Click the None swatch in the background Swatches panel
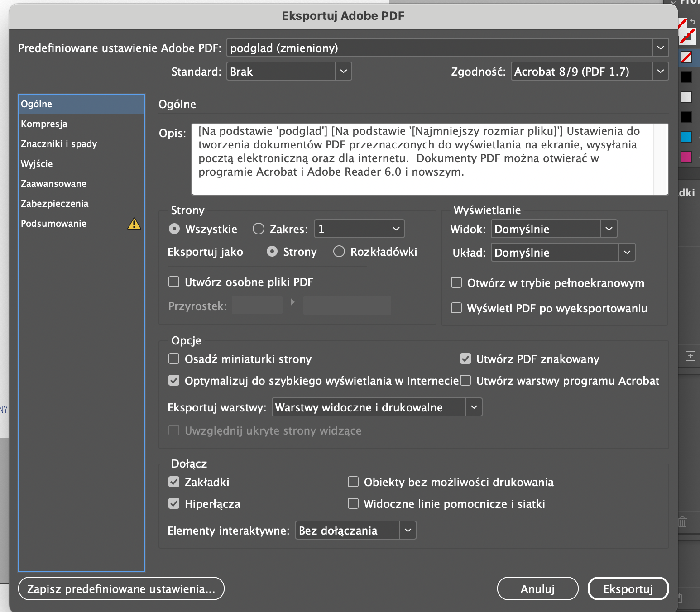This screenshot has height=612, width=700. 686,57
